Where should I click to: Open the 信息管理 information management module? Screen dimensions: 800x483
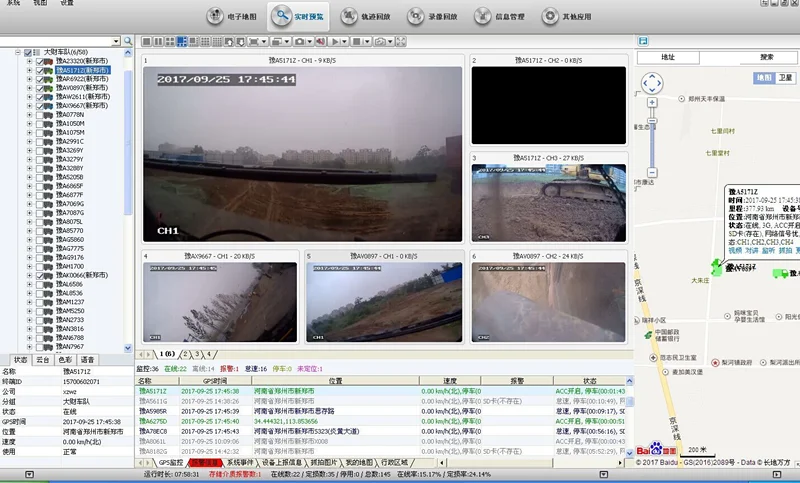499,16
